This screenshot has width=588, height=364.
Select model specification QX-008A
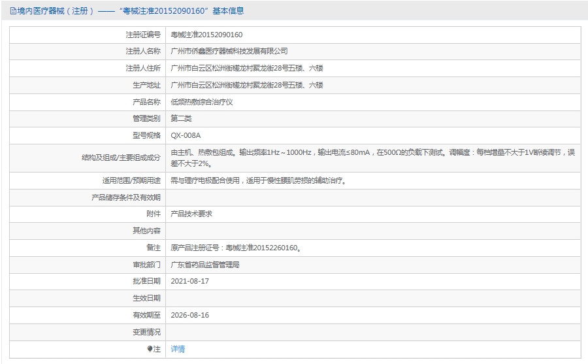pos(186,135)
